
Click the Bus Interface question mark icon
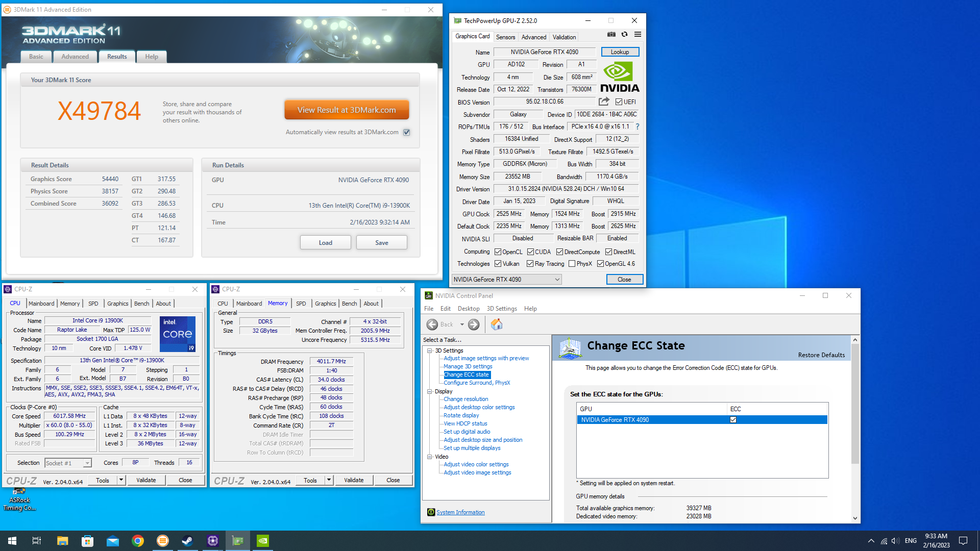point(638,127)
